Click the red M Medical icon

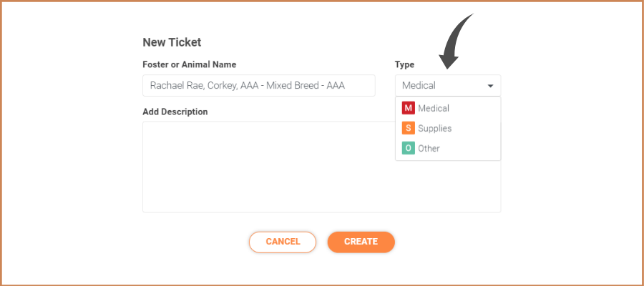[x=409, y=109]
